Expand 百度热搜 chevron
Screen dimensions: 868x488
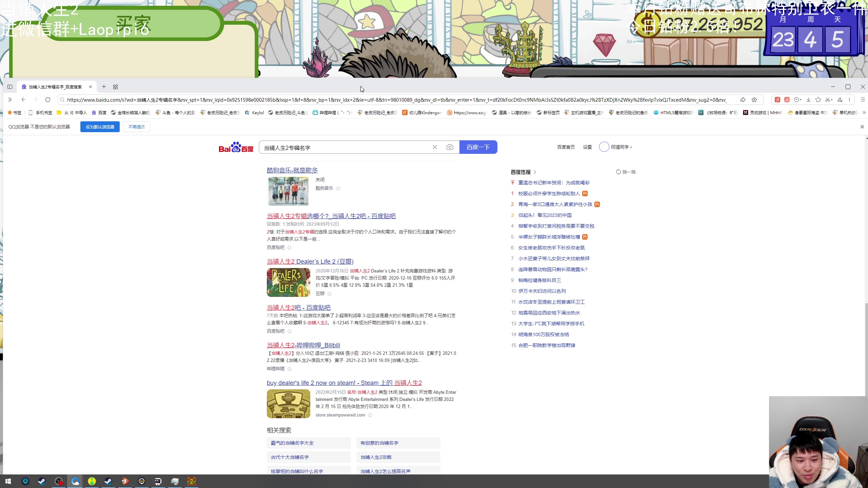535,172
